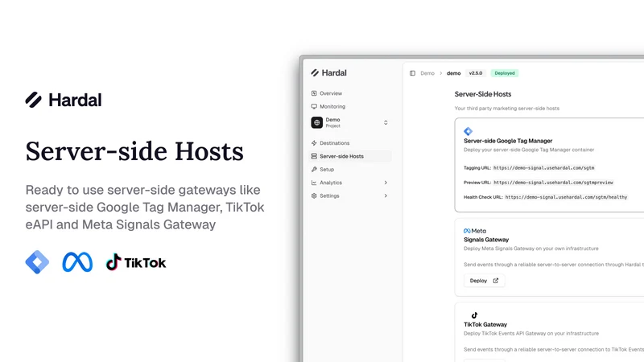The image size is (644, 362).
Task: Click the Demo project globe icon
Action: point(316,122)
